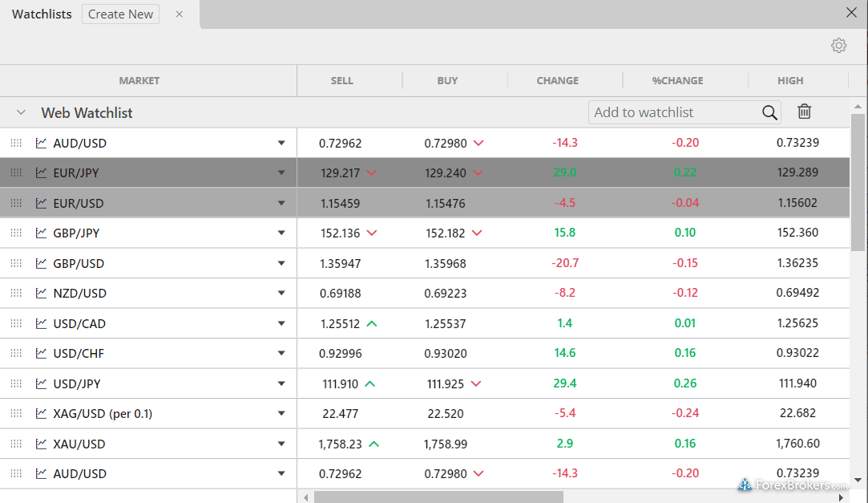Grab the drag handle next to GBP/USD
Image resolution: width=868 pixels, height=503 pixels.
15,263
